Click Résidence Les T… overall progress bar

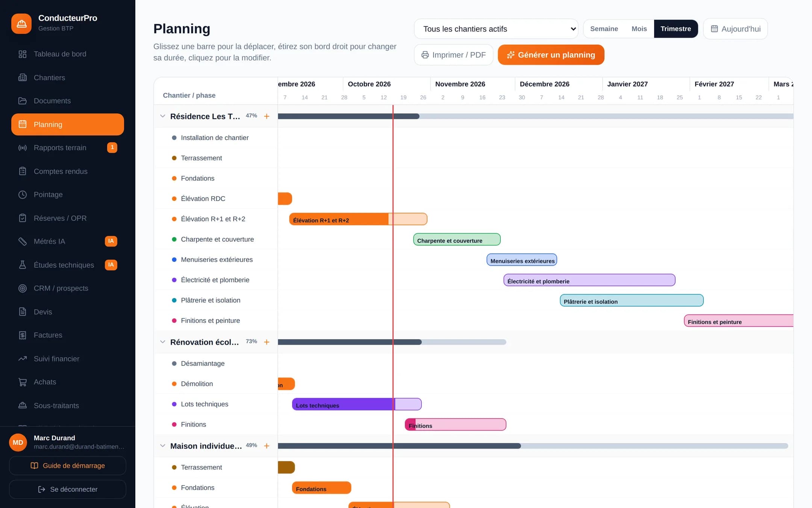(536, 116)
